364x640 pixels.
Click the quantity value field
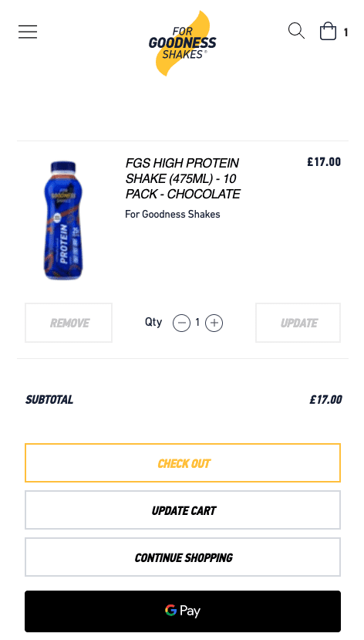click(x=197, y=323)
